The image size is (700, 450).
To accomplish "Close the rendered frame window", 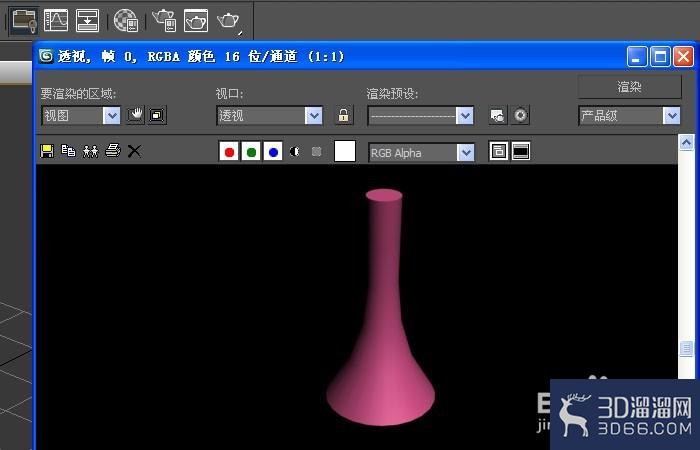I will [683, 57].
